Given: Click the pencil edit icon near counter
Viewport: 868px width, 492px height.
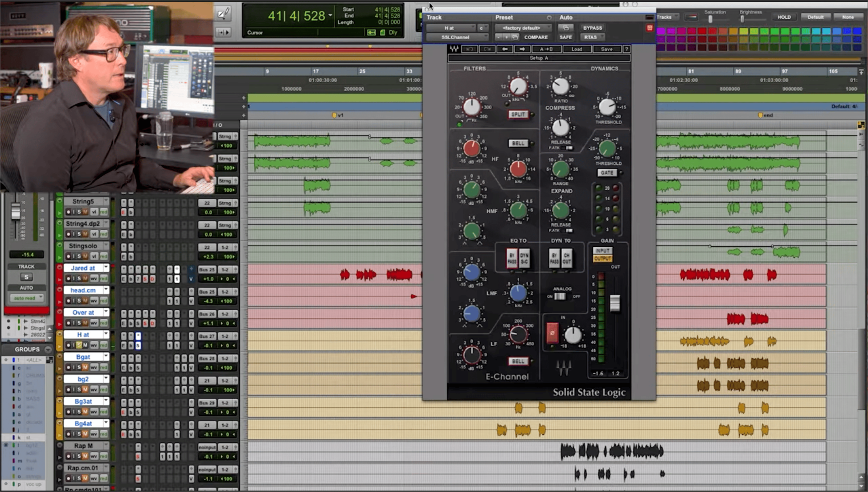Looking at the screenshot, I should 223,14.
